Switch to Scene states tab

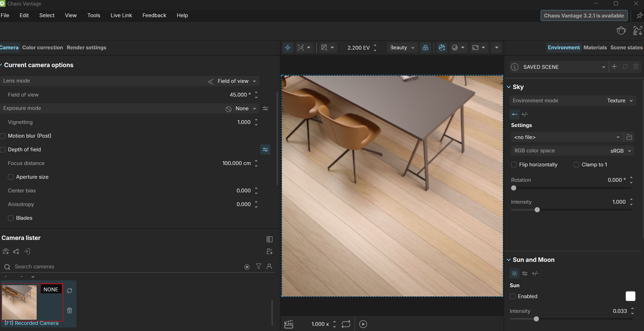[627, 48]
